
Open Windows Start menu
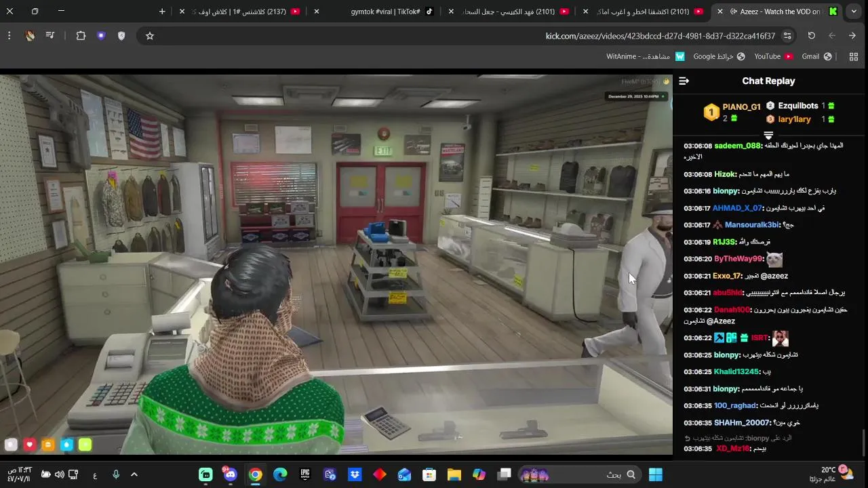pyautogui.click(x=656, y=474)
